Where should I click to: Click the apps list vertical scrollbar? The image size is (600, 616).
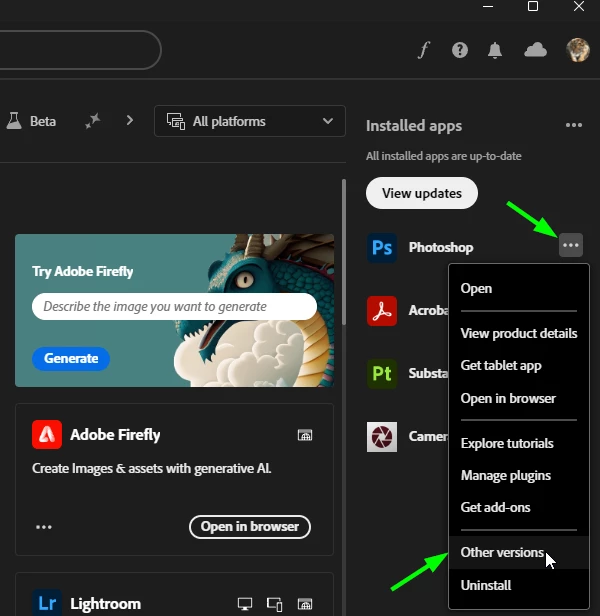tap(344, 252)
